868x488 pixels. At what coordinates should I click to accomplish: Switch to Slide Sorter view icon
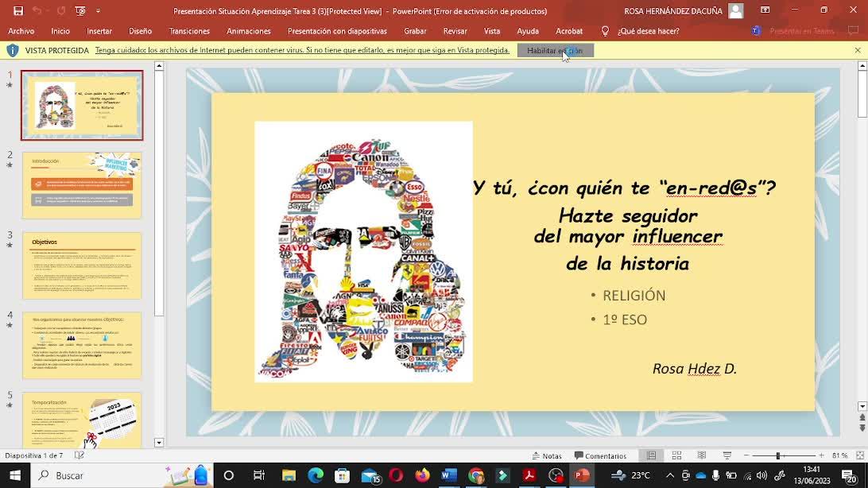676,455
